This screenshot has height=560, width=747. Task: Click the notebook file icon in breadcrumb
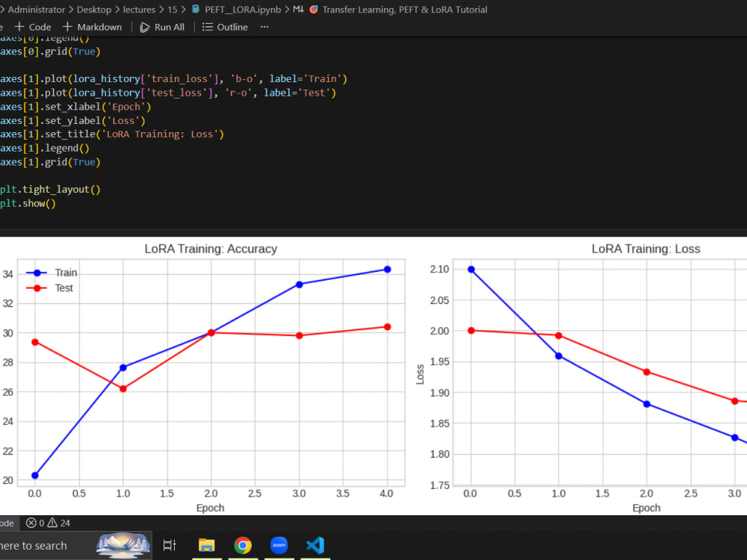(x=195, y=9)
